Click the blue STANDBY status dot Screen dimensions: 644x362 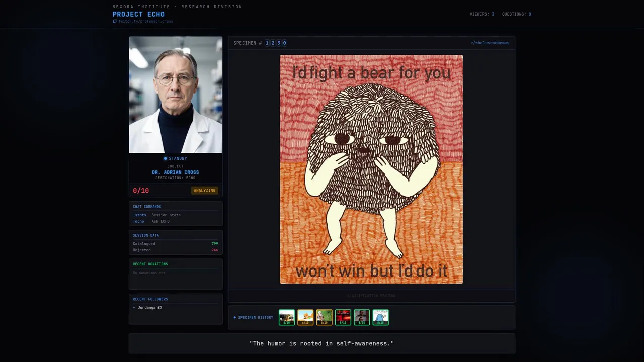coord(165,159)
